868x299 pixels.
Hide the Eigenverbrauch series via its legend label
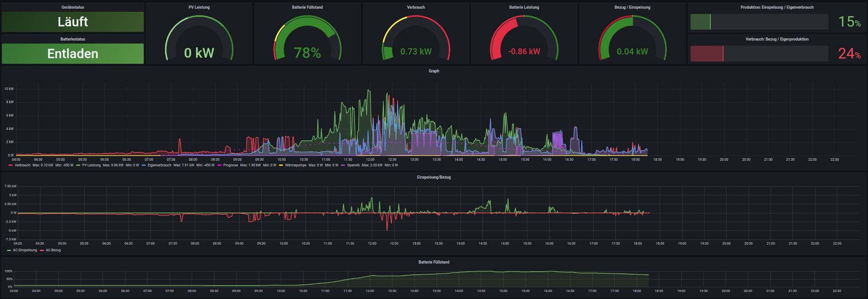pos(159,165)
